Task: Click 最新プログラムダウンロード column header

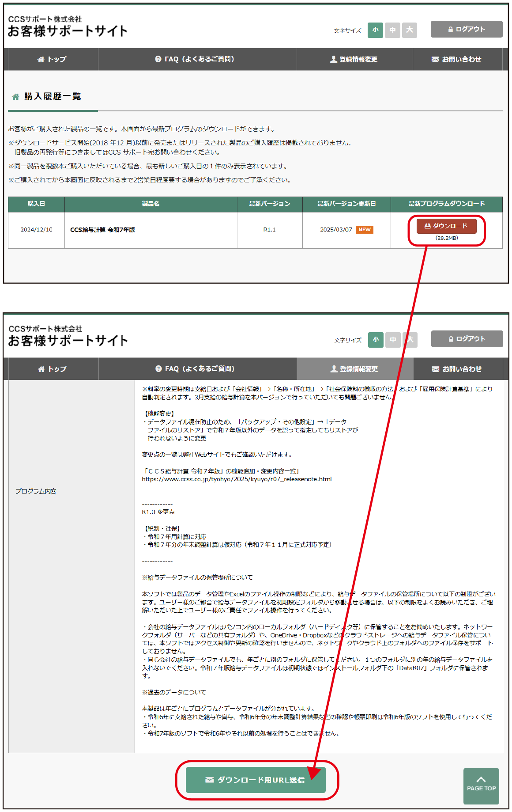Action: [x=447, y=204]
